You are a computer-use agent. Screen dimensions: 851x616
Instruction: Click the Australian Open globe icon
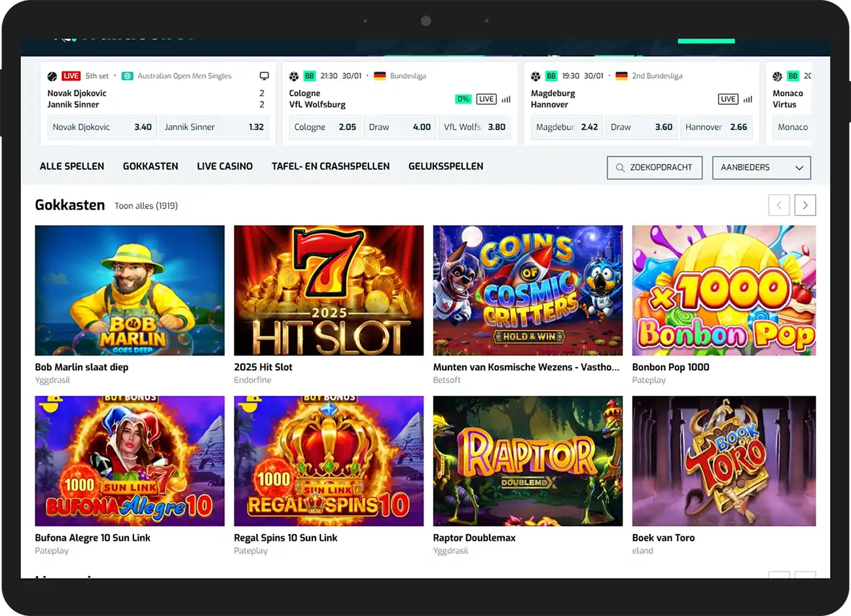[x=128, y=76]
